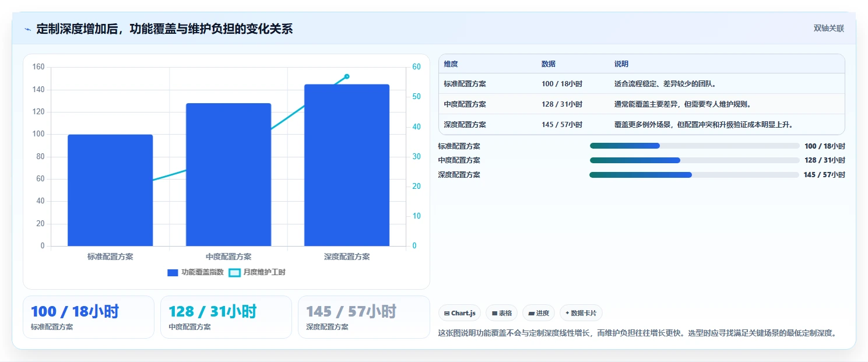Viewport: 868px width, 362px height.
Task: Click the sparkle icon in 数据卡片 chip
Action: tap(567, 313)
